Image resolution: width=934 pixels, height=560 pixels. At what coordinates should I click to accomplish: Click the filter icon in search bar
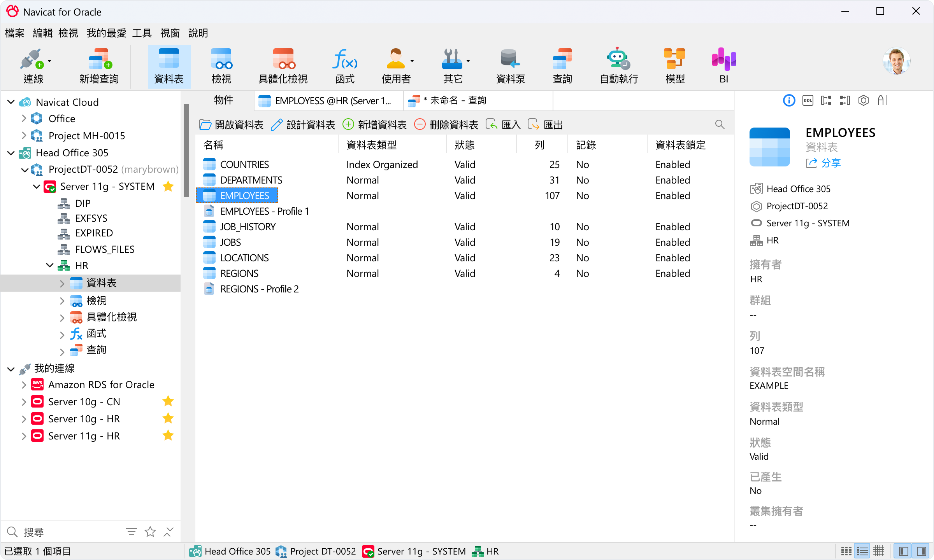click(x=132, y=532)
